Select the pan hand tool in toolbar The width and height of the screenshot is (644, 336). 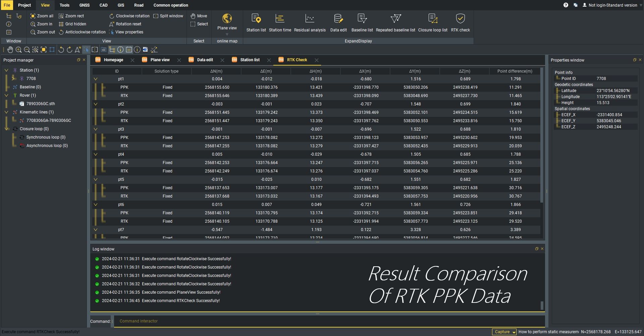[x=10, y=50]
